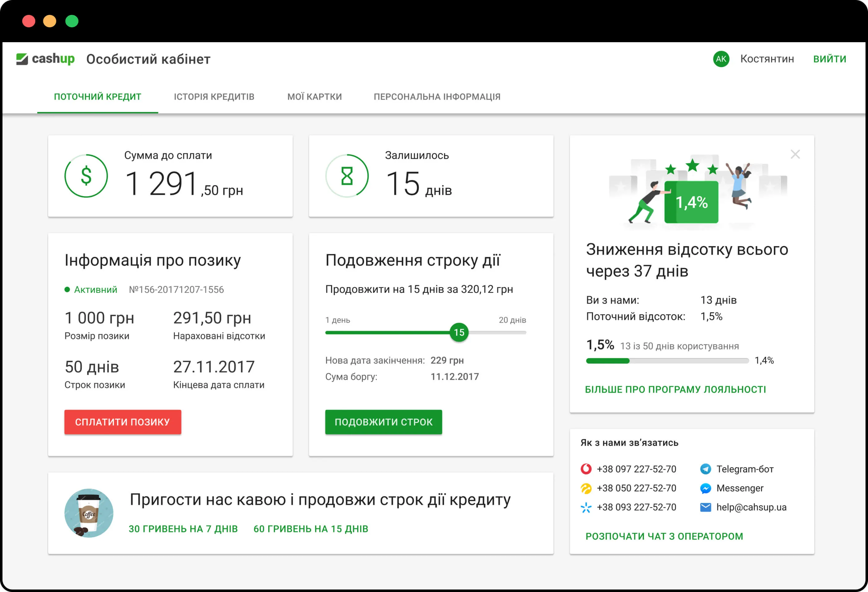
Task: Click the dollar sign circle icon
Action: 86,176
